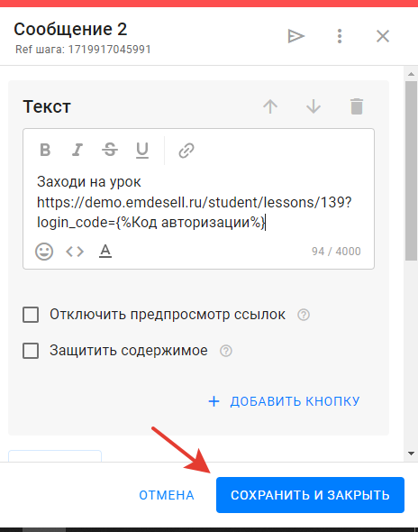This screenshot has width=418, height=532.
Task: Click the ОТМЕНА button
Action: point(167,495)
